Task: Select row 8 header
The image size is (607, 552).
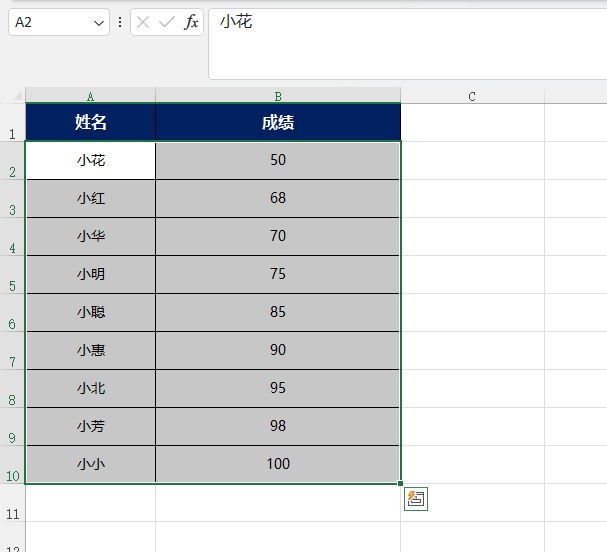Action: click(12, 388)
